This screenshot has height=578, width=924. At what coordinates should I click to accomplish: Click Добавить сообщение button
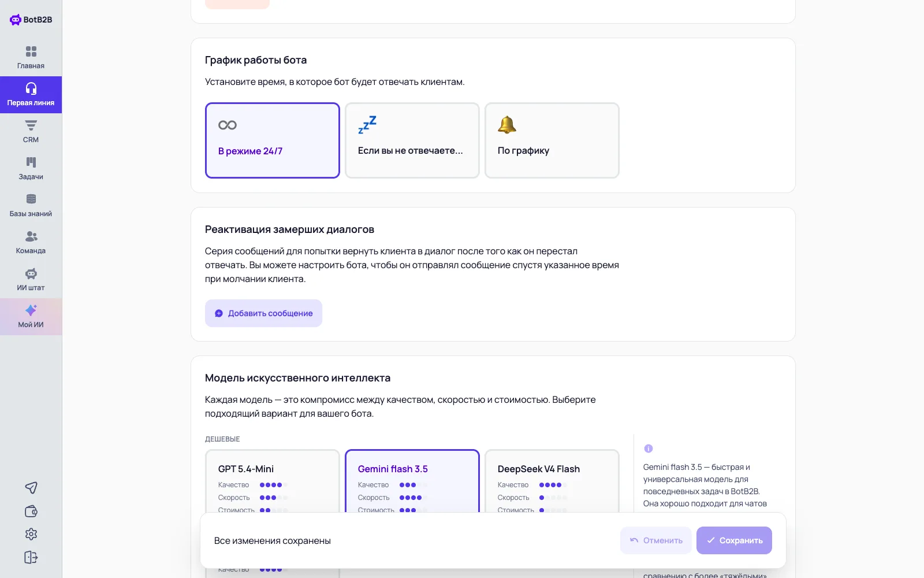[x=263, y=313]
